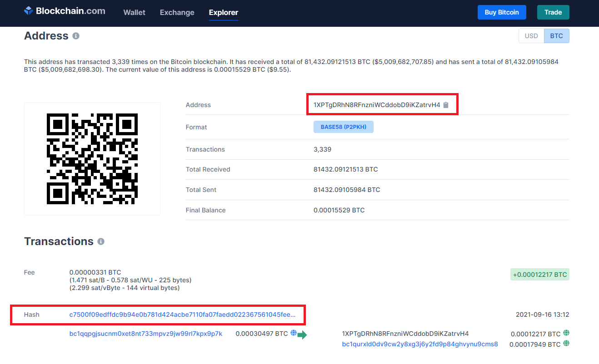Go to the Exchange section
Viewport: 599px width, 364px height.
tap(177, 12)
